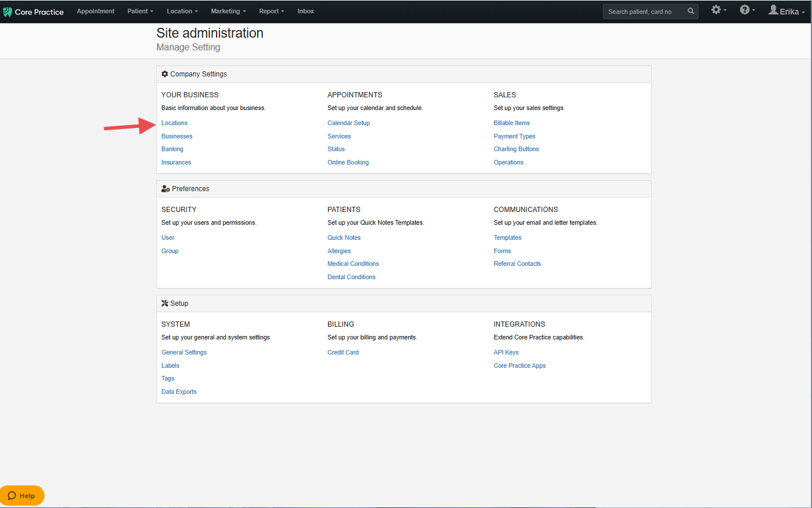Open the Tags link
Viewport: 812px width, 508px height.
click(x=167, y=378)
